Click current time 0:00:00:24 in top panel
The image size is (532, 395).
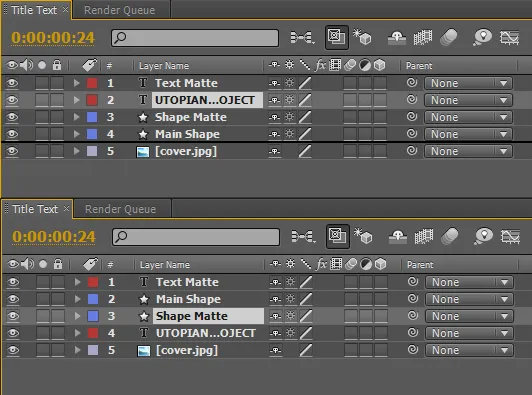(53, 38)
